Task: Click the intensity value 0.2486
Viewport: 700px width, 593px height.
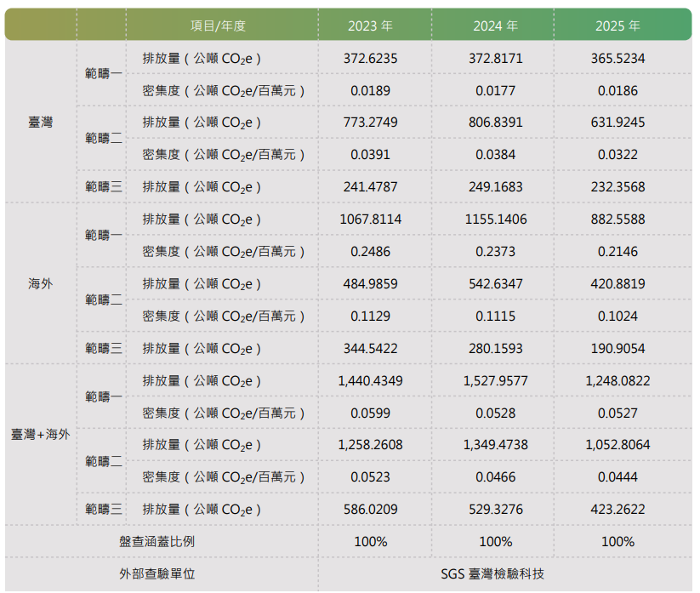Action: [x=370, y=251]
